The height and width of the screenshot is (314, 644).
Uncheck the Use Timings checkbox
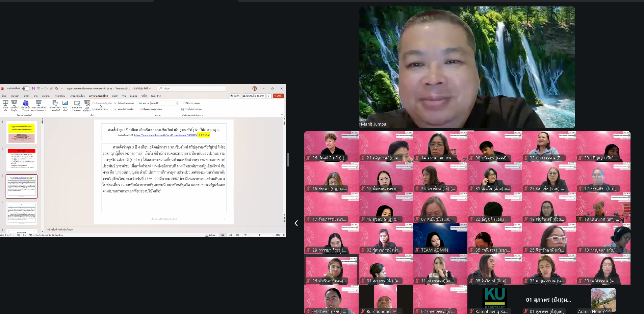116,103
